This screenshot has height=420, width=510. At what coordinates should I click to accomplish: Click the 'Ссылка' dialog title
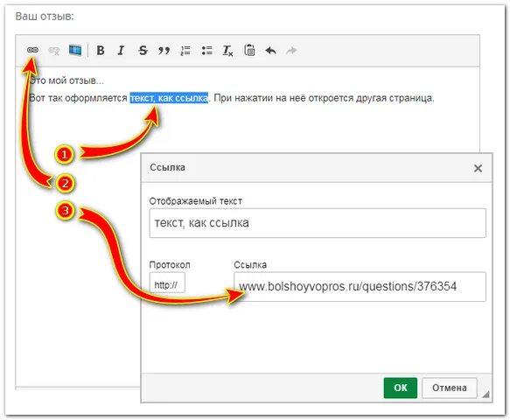[167, 167]
